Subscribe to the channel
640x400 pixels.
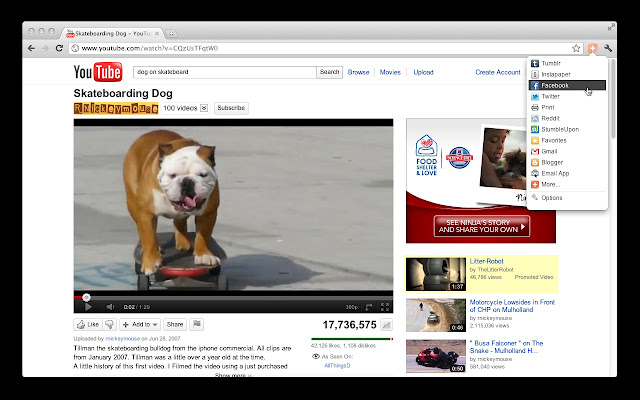tap(231, 108)
